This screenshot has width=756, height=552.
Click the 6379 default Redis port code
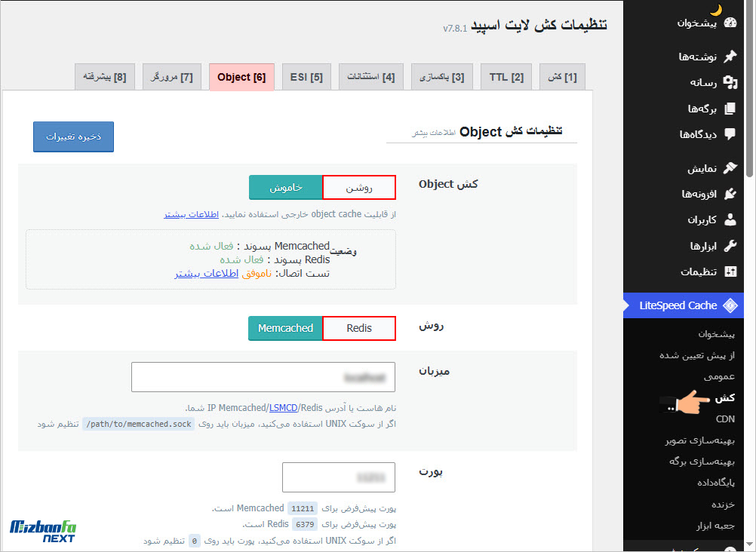[x=305, y=525]
